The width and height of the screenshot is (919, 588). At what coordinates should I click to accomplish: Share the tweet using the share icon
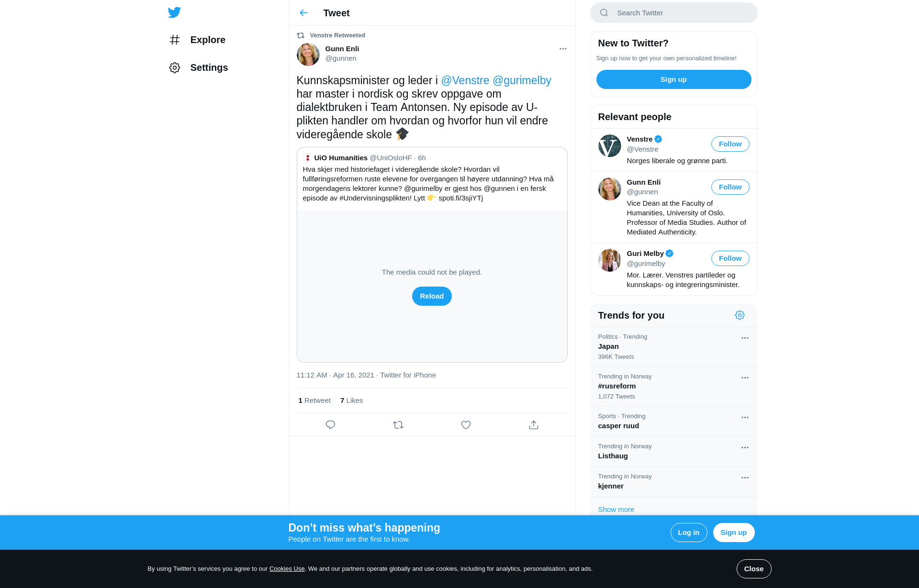[x=534, y=425]
